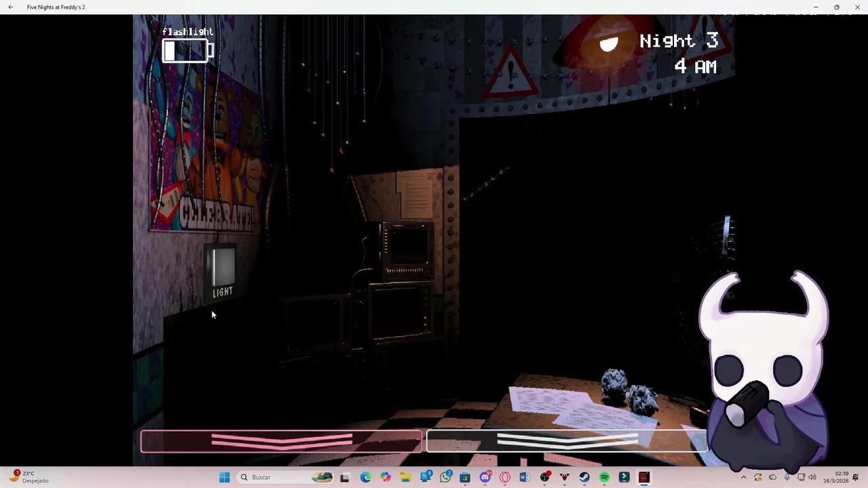Open the volume control in system tray
The width and height of the screenshot is (868, 488).
(812, 477)
